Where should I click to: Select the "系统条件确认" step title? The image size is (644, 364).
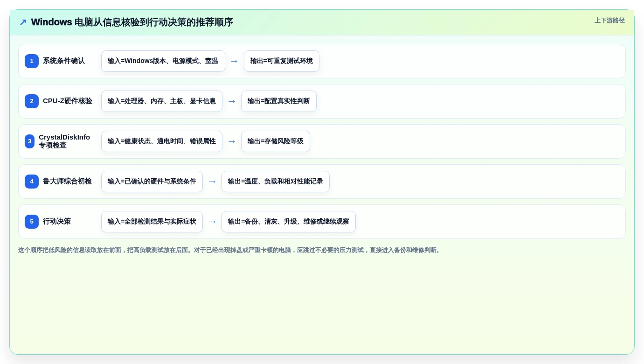pyautogui.click(x=64, y=61)
